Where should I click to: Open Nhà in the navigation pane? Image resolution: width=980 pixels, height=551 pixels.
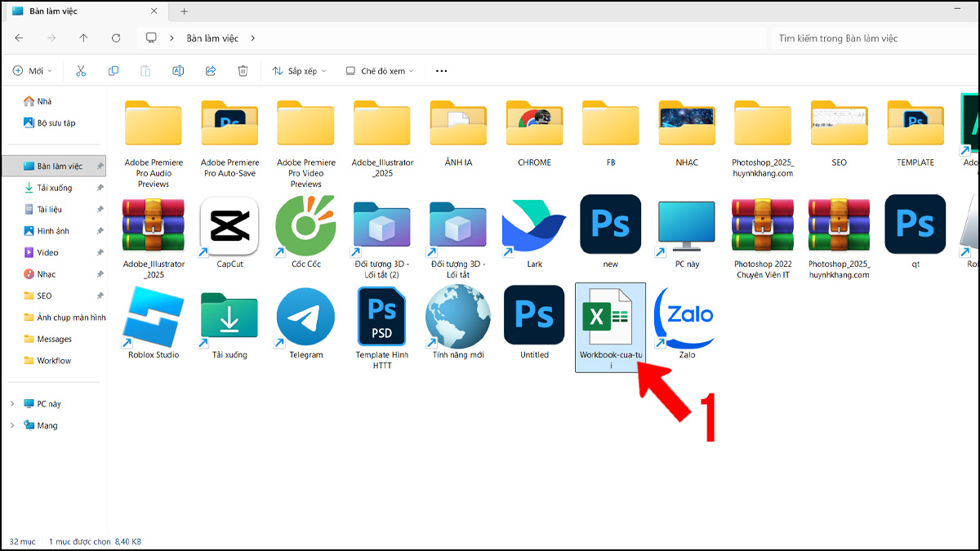(x=38, y=101)
